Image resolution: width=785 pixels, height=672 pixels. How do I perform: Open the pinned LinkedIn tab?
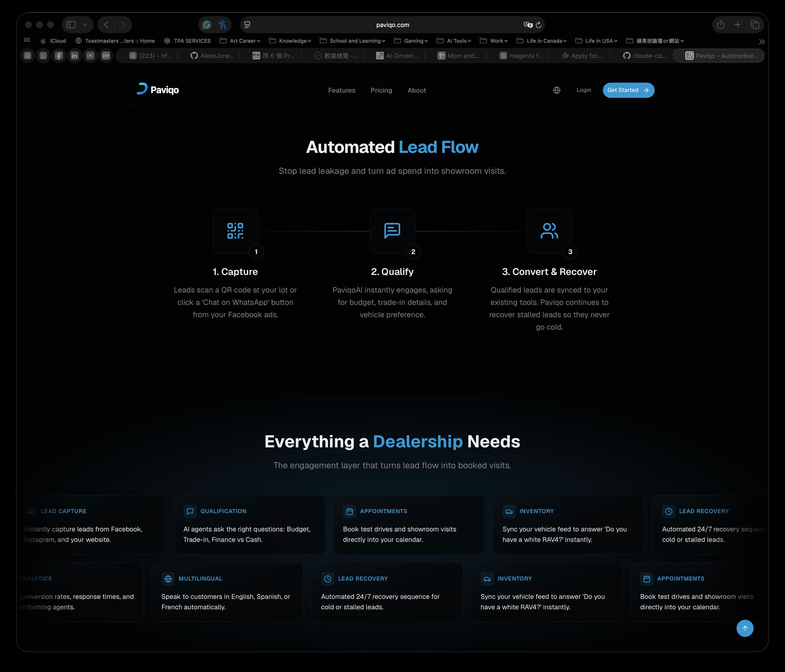tap(74, 56)
